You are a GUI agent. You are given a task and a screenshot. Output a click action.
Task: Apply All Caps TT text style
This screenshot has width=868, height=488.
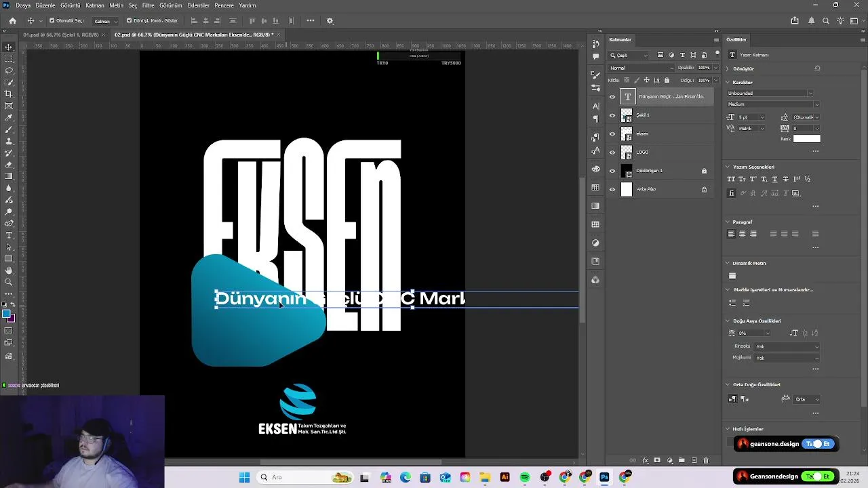731,179
